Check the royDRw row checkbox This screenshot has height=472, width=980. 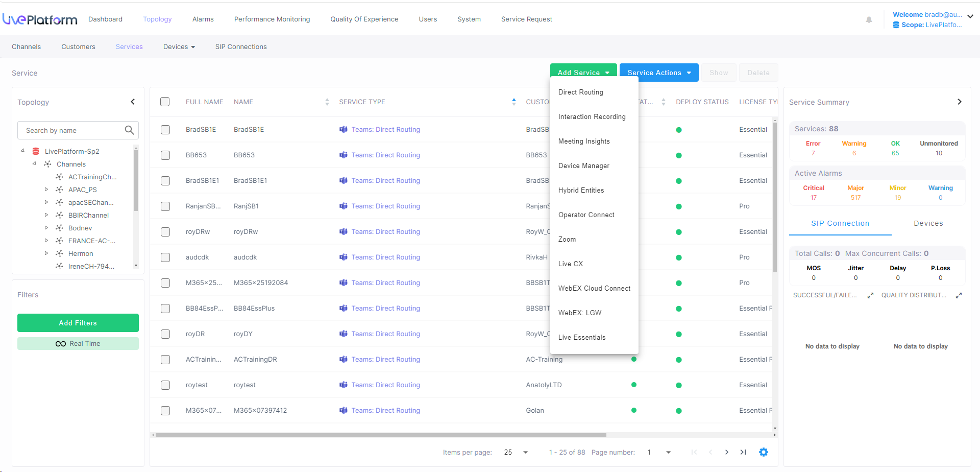[x=165, y=232]
